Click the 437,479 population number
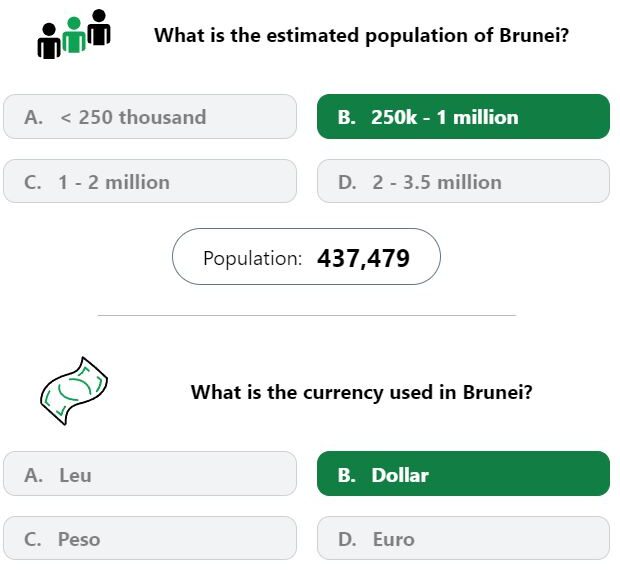 [363, 259]
